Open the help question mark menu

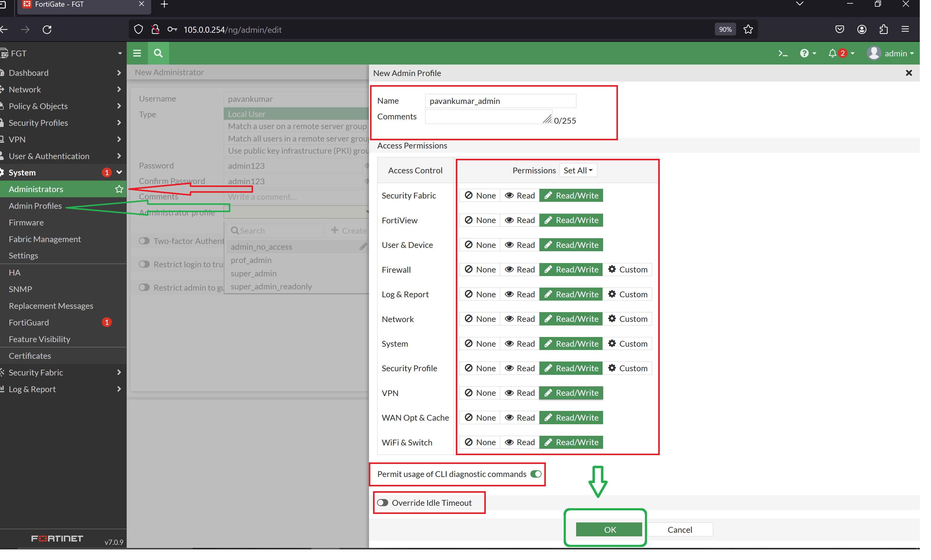pyautogui.click(x=804, y=54)
